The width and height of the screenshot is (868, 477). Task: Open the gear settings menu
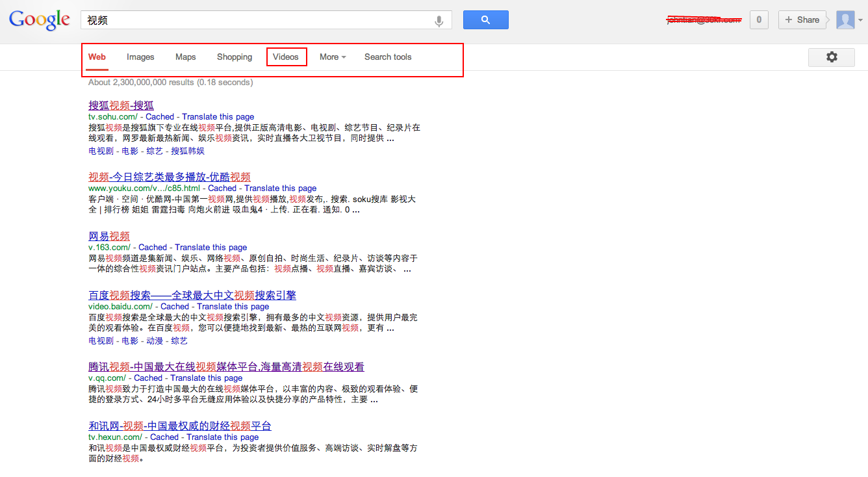pos(831,57)
